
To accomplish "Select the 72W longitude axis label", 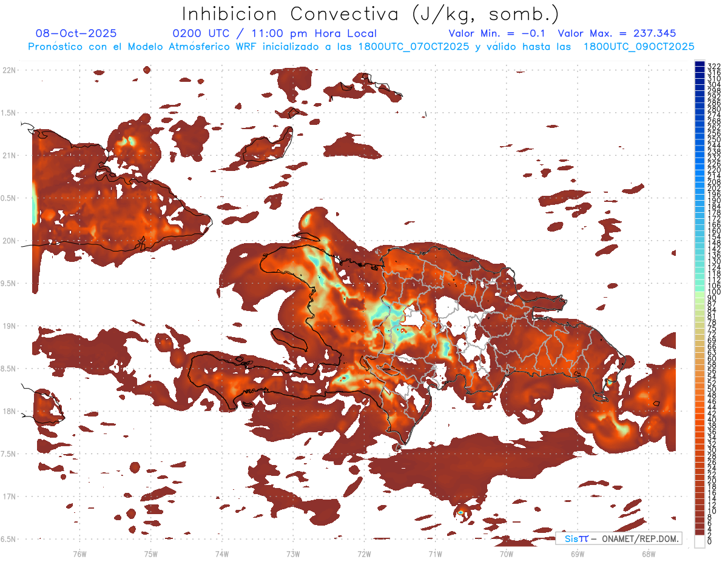I will [x=364, y=553].
